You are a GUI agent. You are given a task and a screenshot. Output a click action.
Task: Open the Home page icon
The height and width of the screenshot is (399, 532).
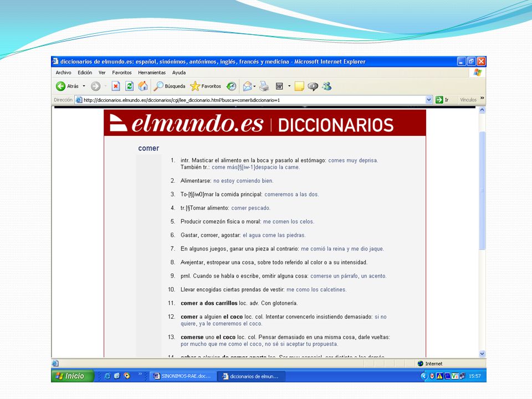pyautogui.click(x=143, y=86)
